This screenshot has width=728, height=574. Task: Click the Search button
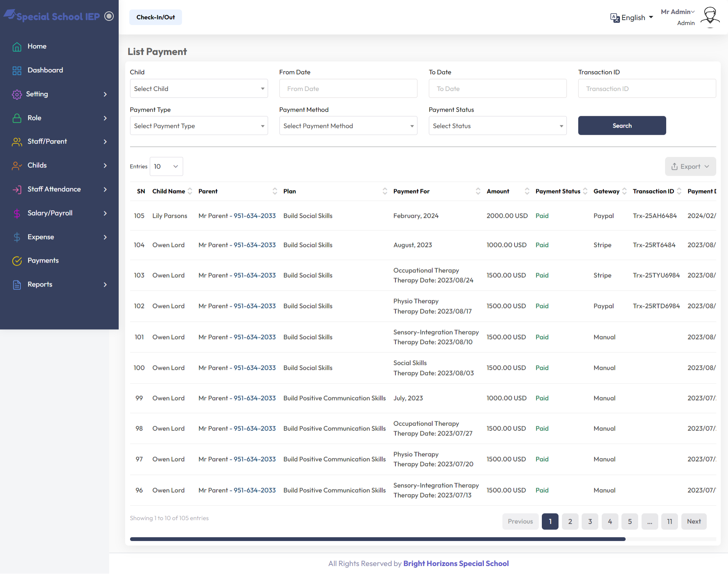pyautogui.click(x=621, y=126)
